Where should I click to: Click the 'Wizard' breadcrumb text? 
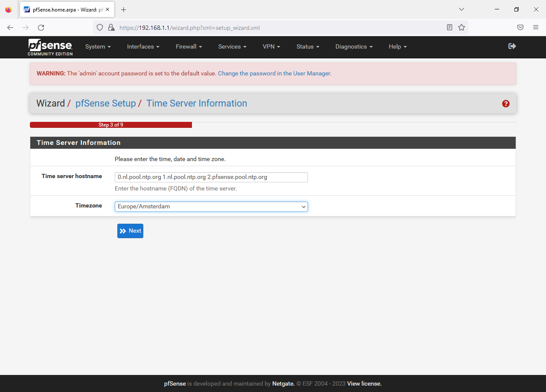[x=50, y=104]
